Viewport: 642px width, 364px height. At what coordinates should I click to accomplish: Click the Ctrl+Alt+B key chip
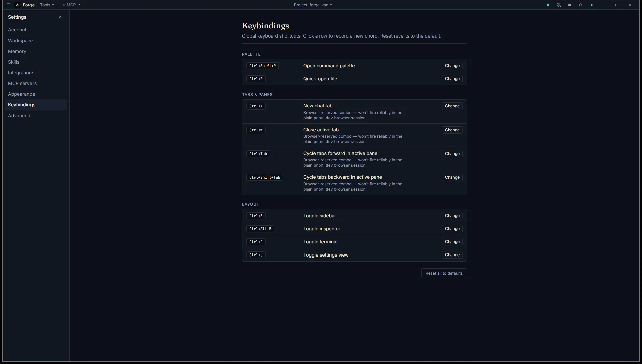pyautogui.click(x=260, y=229)
